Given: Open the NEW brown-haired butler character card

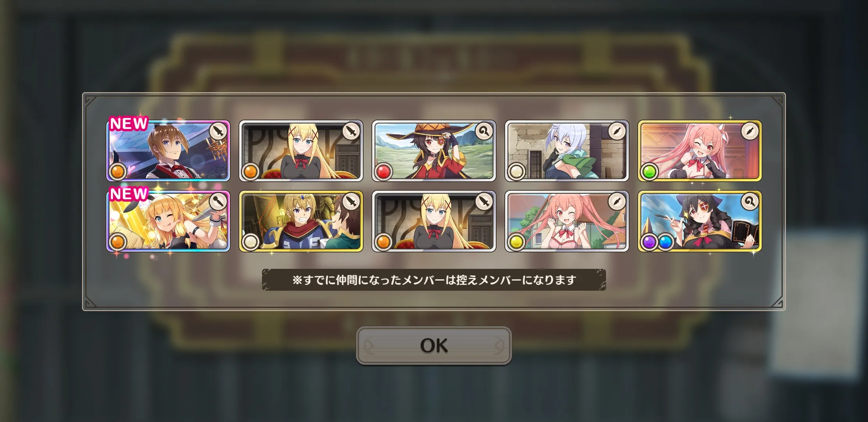Looking at the screenshot, I should [168, 151].
